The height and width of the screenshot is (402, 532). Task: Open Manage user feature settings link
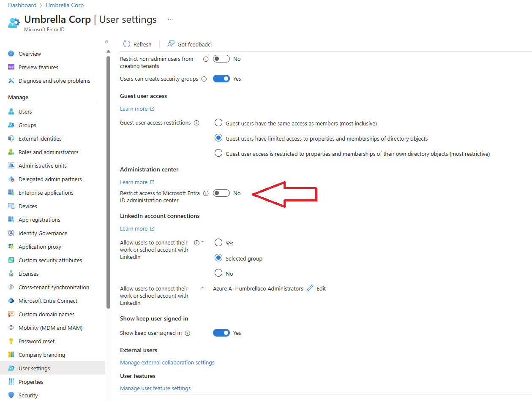[156, 388]
